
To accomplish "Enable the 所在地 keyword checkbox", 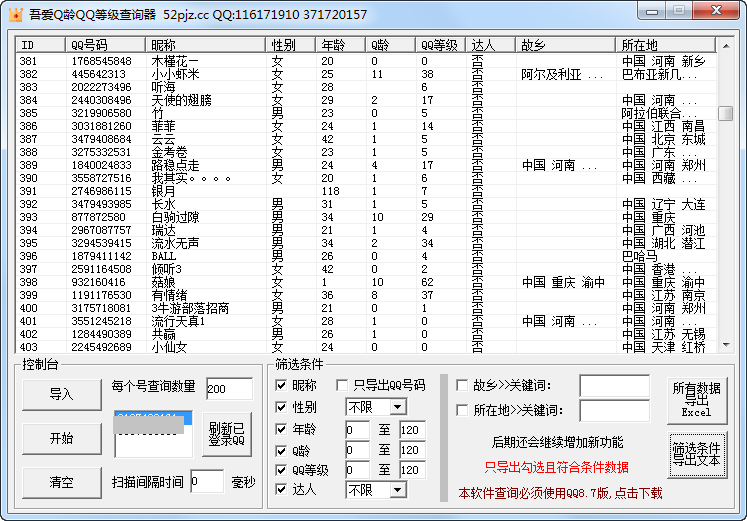I will (x=462, y=410).
